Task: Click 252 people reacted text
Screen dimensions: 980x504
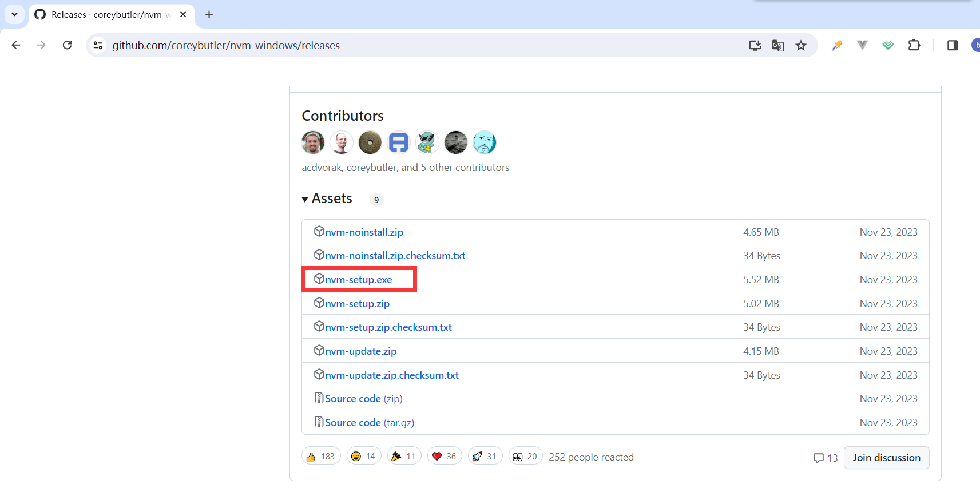Action: [592, 457]
